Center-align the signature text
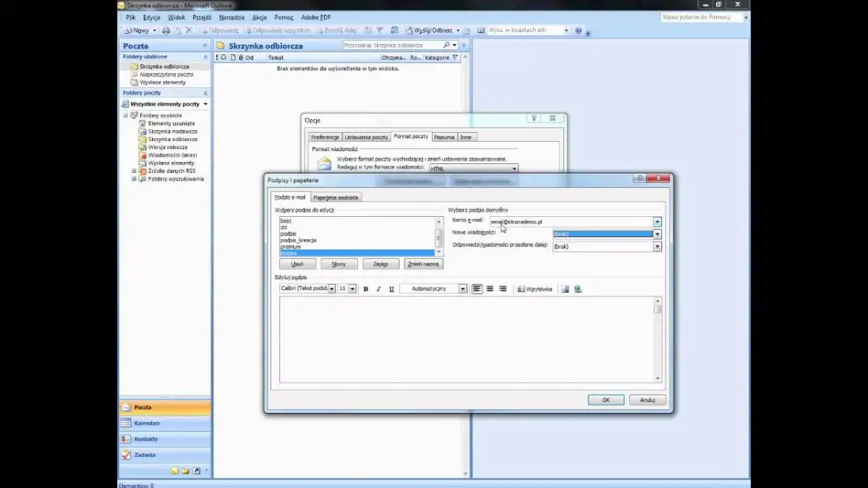 [x=490, y=289]
